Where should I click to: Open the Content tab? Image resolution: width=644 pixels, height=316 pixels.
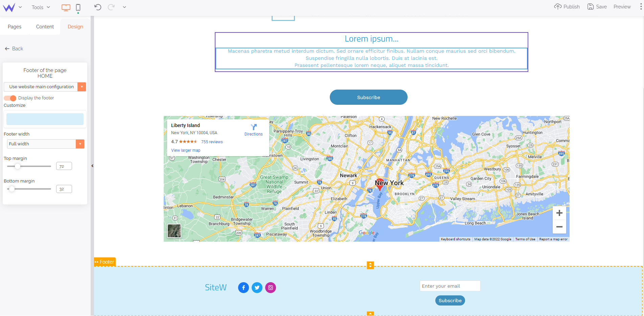(45, 27)
